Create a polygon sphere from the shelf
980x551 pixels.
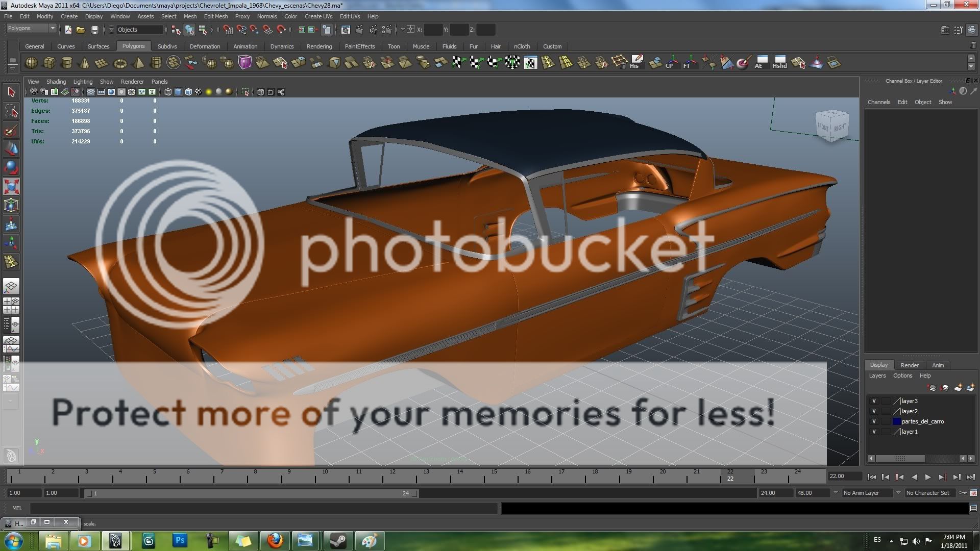click(32, 63)
